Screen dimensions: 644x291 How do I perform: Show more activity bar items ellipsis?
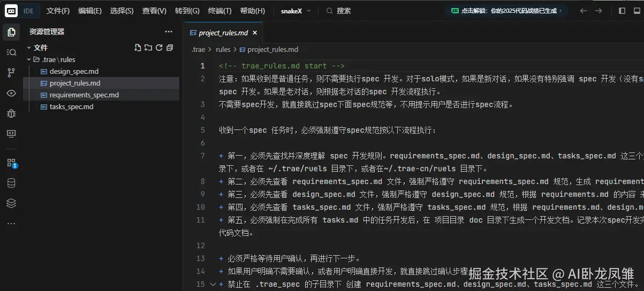11,224
